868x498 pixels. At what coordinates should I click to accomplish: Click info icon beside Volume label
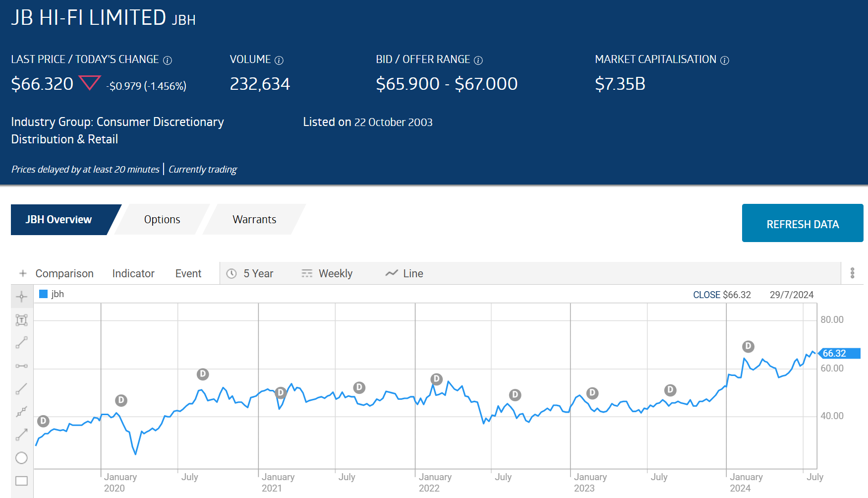[x=279, y=60]
